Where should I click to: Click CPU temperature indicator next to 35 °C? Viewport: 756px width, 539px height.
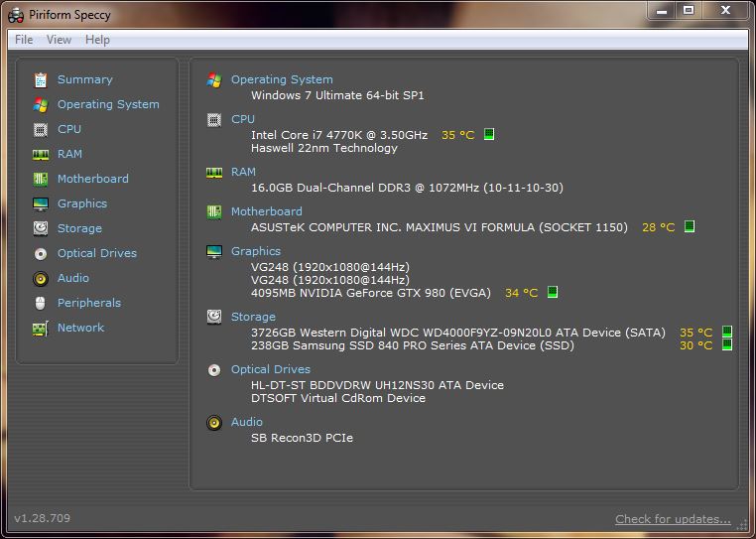[x=489, y=134]
